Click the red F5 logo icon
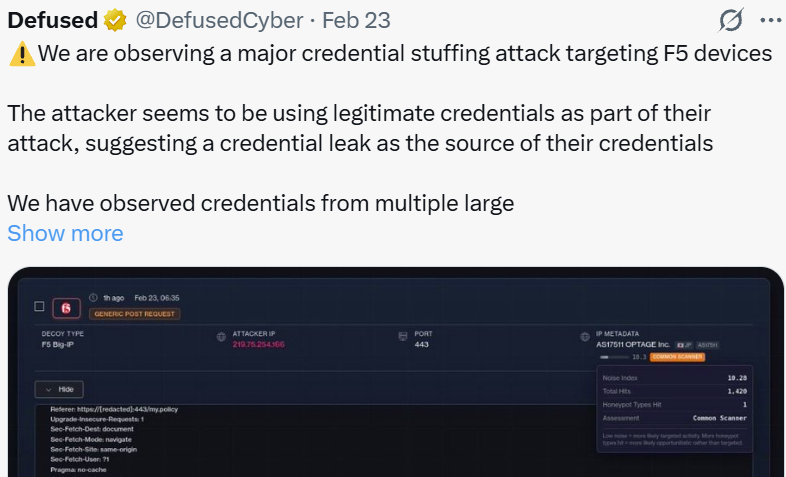This screenshot has height=477, width=786. point(67,307)
